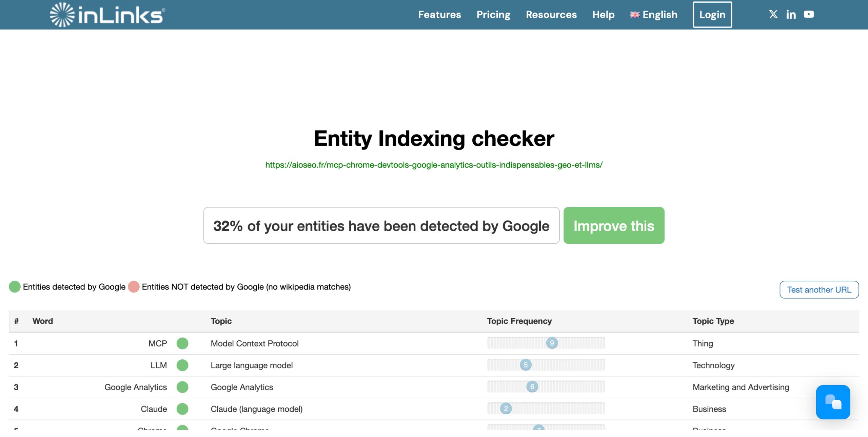Click the green indicator beside Claude

(182, 409)
